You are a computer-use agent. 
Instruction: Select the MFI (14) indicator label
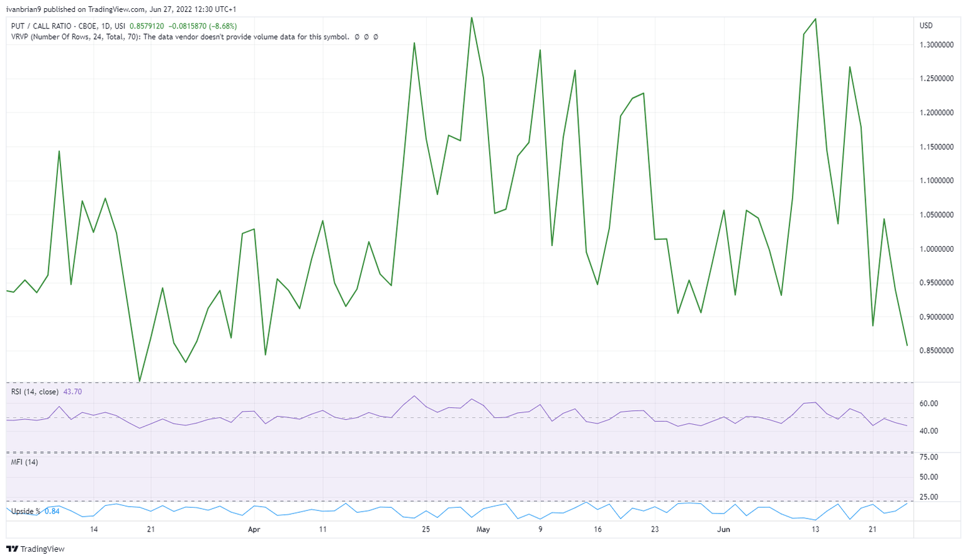[25, 462]
